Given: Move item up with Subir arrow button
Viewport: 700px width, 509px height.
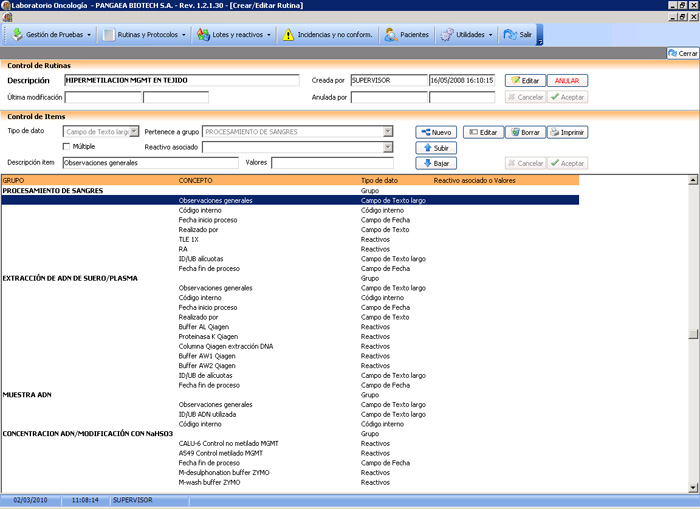Looking at the screenshot, I should coord(436,148).
